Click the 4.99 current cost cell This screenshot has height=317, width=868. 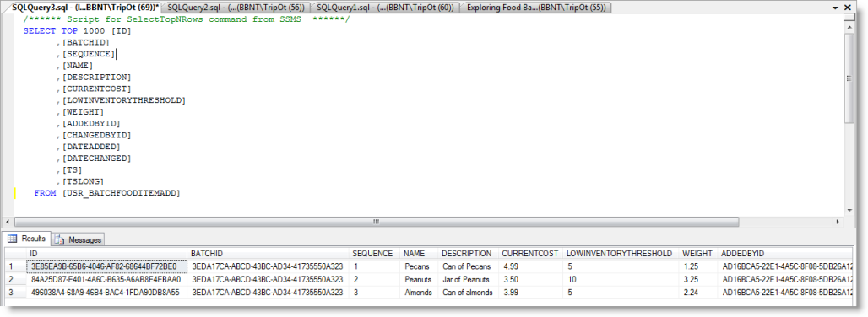530,266
